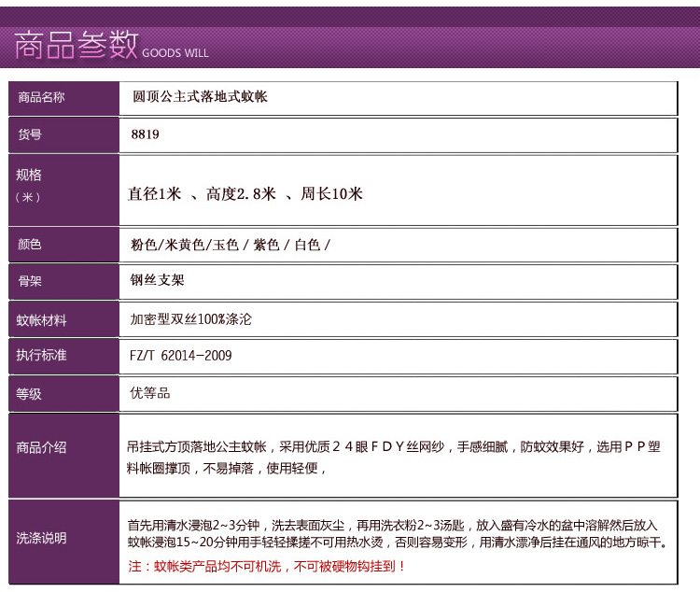
Task: Click the item number 8819
Action: [x=145, y=134]
